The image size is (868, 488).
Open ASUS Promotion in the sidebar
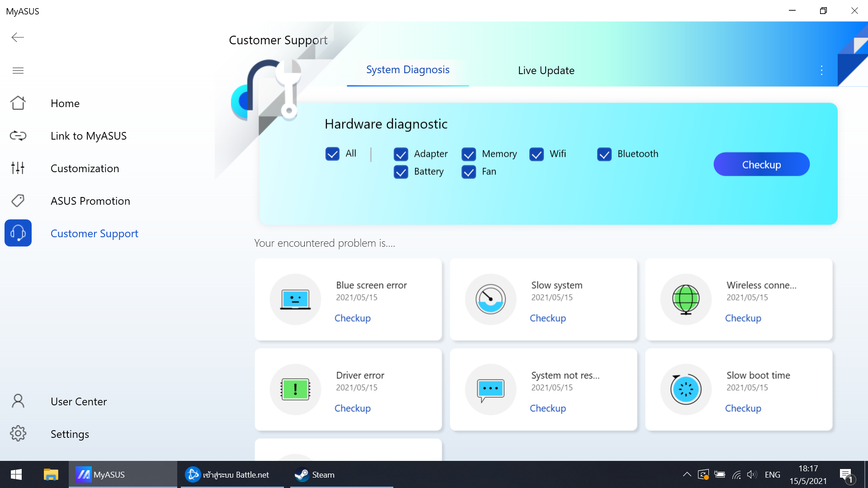pyautogui.click(x=90, y=201)
